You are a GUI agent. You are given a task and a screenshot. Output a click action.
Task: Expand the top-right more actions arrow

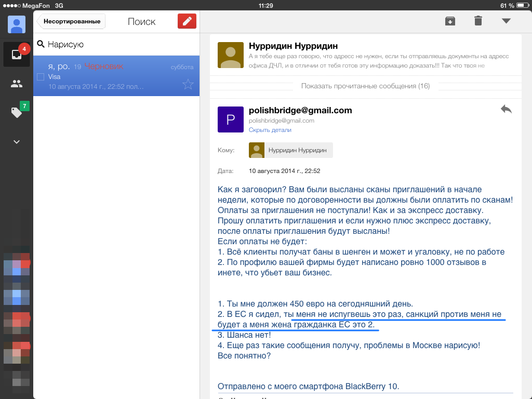coord(506,21)
